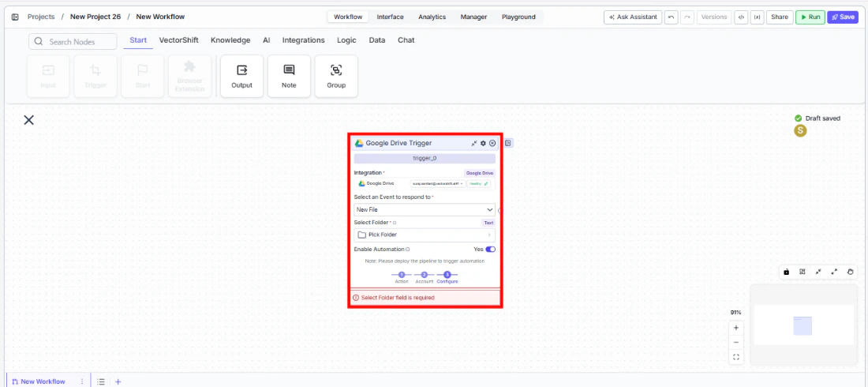The image size is (868, 387).
Task: Switch to the Playground tab
Action: point(518,17)
